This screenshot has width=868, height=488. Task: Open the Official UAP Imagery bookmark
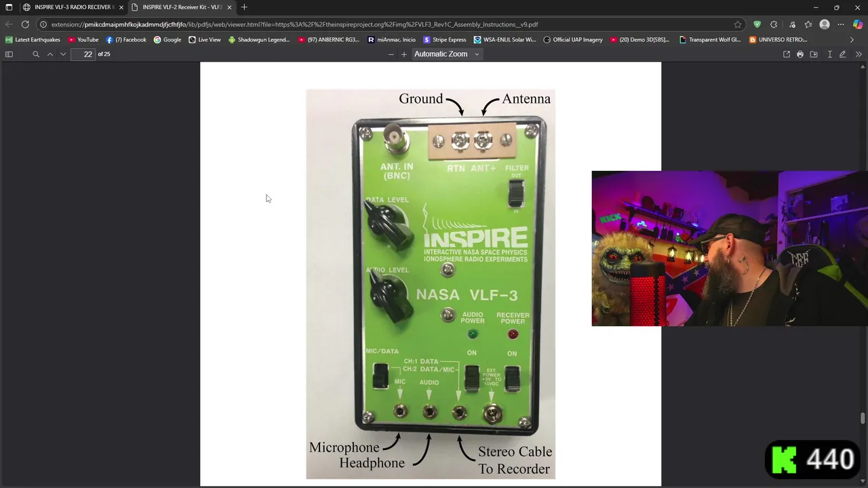coord(573,40)
